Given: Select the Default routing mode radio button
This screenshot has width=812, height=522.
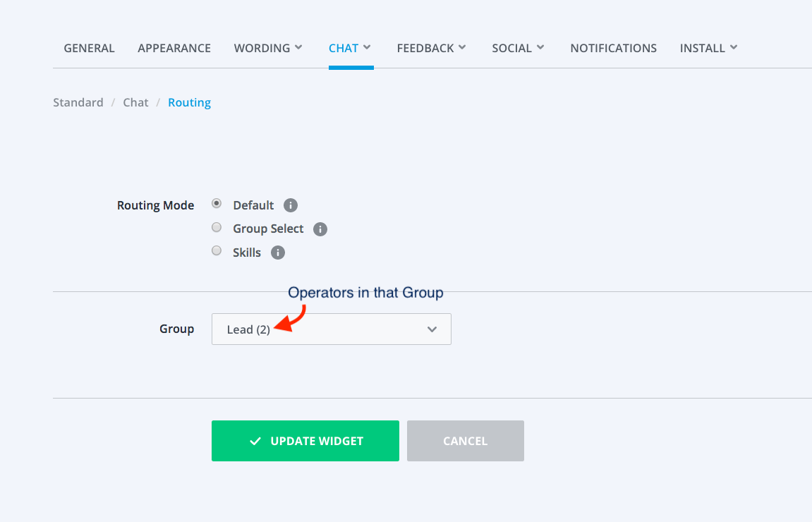Looking at the screenshot, I should 216,203.
